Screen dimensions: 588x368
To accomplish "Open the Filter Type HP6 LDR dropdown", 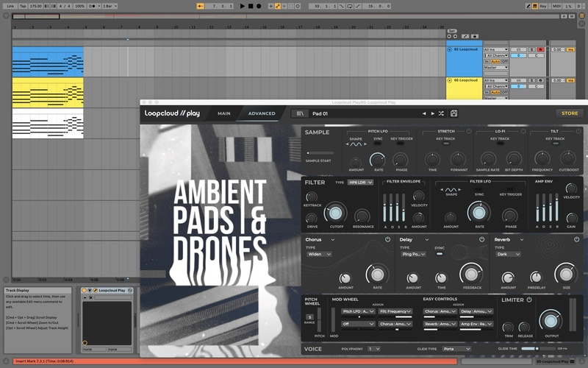I will [360, 182].
